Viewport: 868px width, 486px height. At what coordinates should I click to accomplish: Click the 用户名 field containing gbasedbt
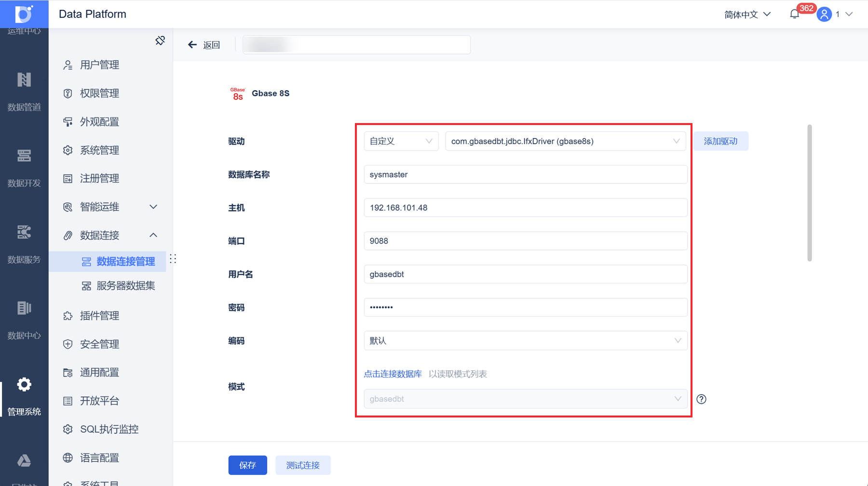(x=526, y=274)
